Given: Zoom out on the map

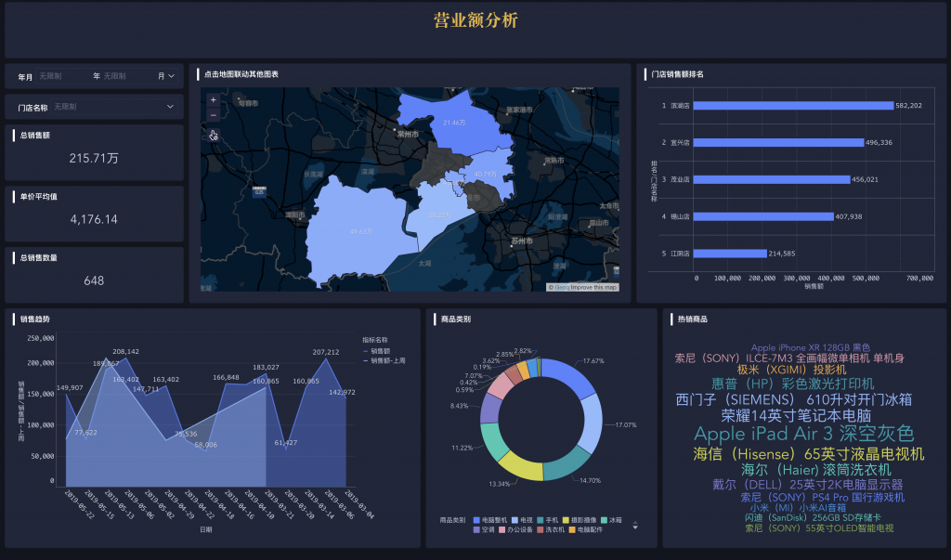Looking at the screenshot, I should [213, 114].
